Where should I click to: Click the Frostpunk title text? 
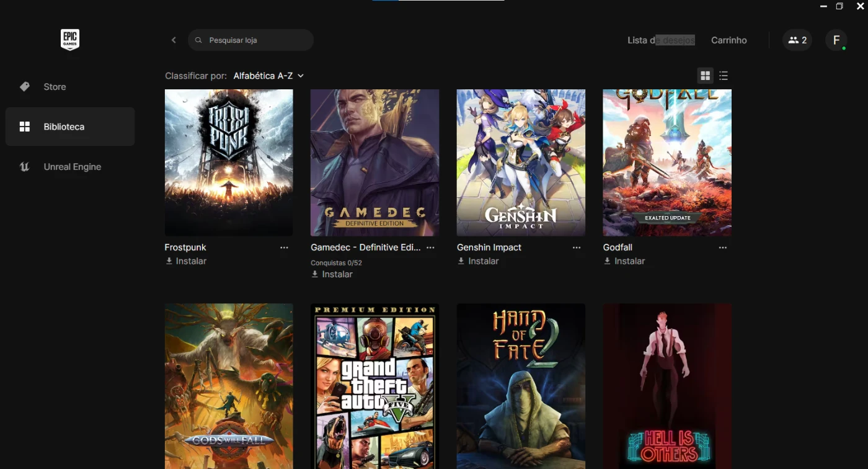(185, 248)
